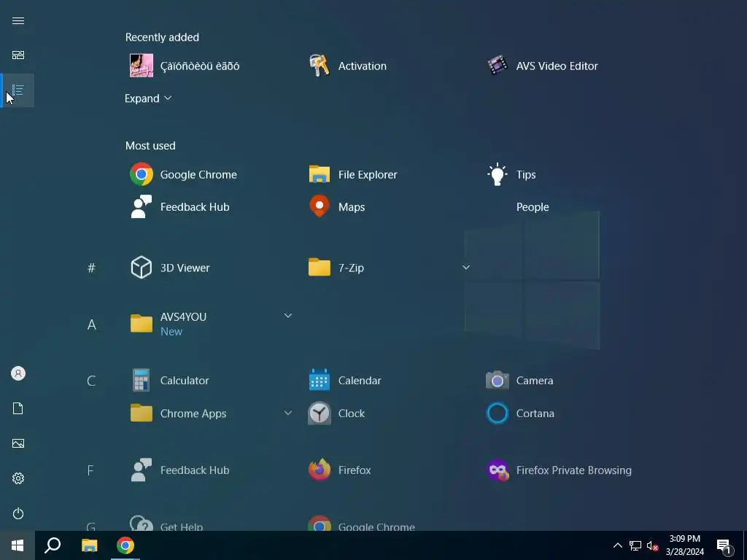Click the letter C group header
Screen dimensions: 747x560
(x=91, y=381)
